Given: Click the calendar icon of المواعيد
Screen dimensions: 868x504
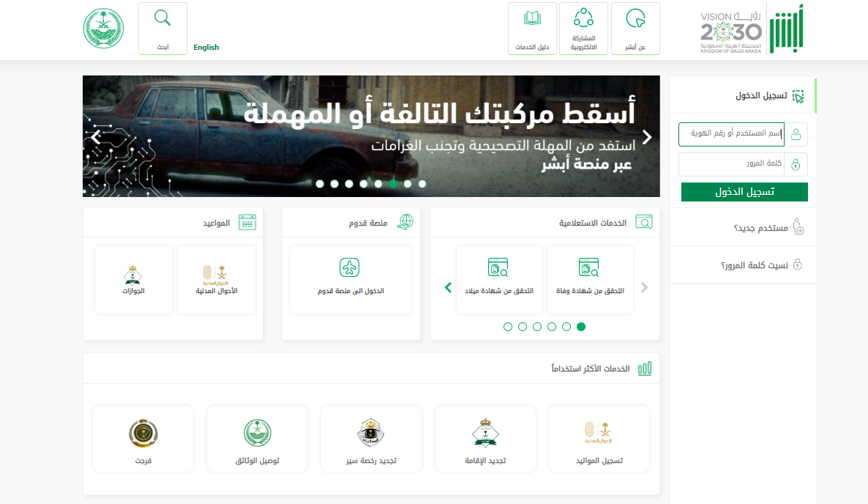Looking at the screenshot, I should 247,222.
